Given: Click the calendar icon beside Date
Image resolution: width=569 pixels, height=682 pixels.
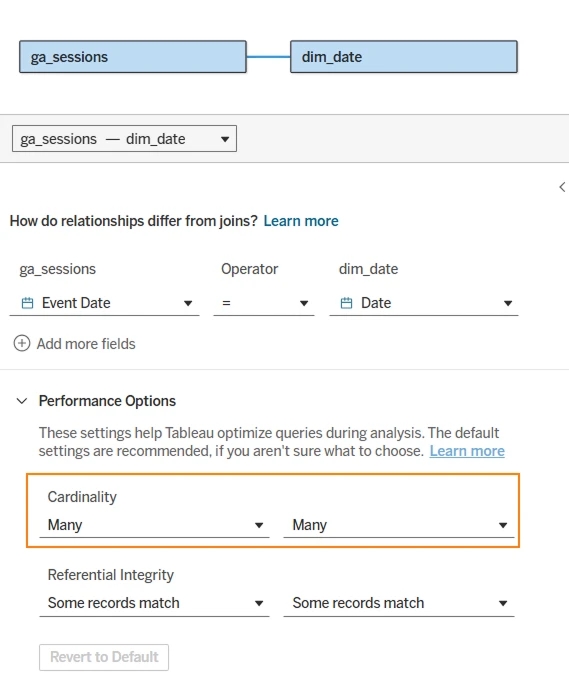Looking at the screenshot, I should pyautogui.click(x=346, y=303).
